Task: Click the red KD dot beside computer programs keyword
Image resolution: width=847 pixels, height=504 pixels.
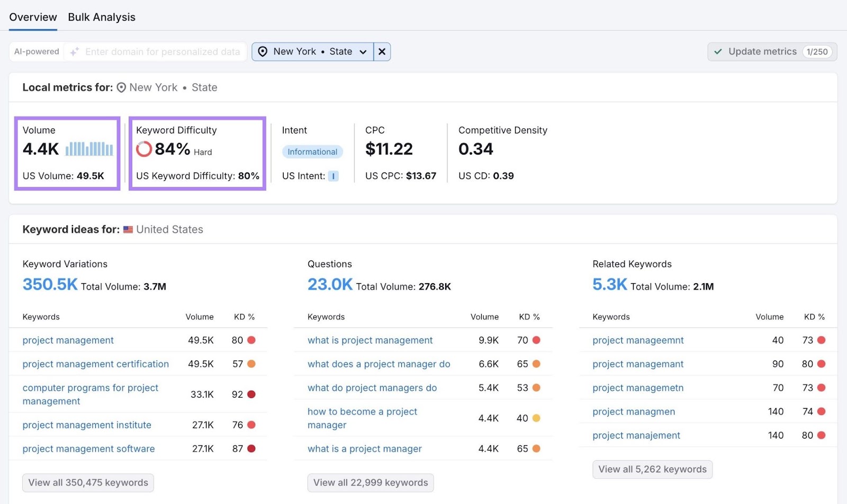Action: pos(253,394)
